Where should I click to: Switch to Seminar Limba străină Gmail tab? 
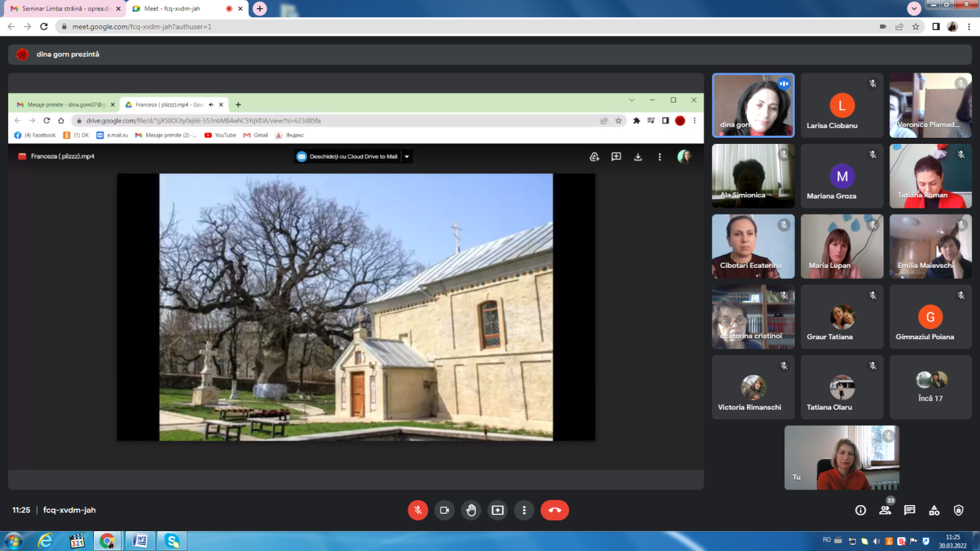(62, 9)
